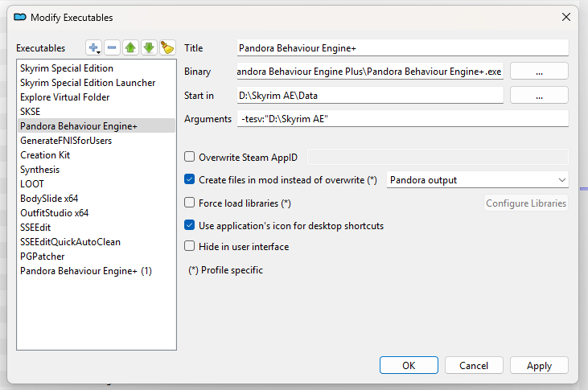This screenshot has width=588, height=390.
Task: Toggle Use application's icon for desktop shortcuts
Action: click(x=189, y=225)
